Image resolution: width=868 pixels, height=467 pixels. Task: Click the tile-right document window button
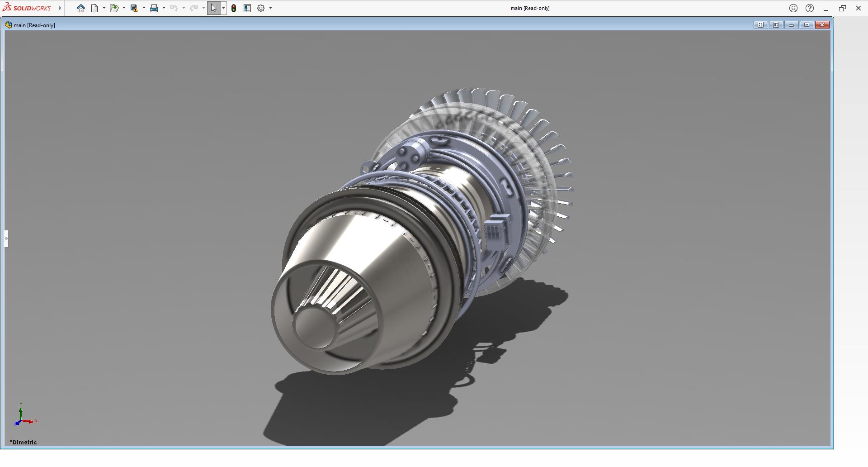tap(776, 25)
